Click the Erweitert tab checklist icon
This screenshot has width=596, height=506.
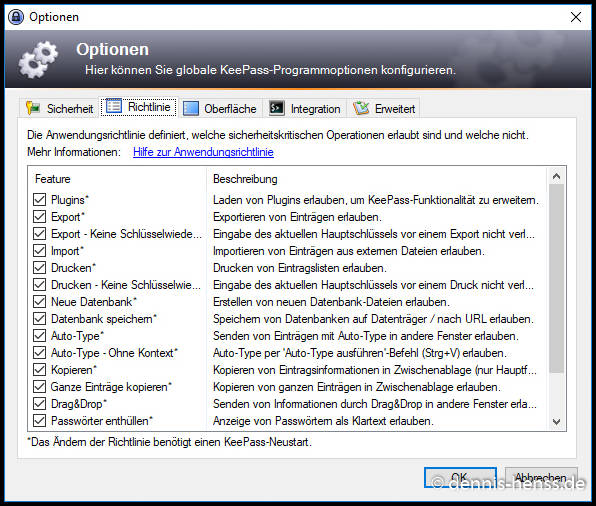click(x=361, y=108)
